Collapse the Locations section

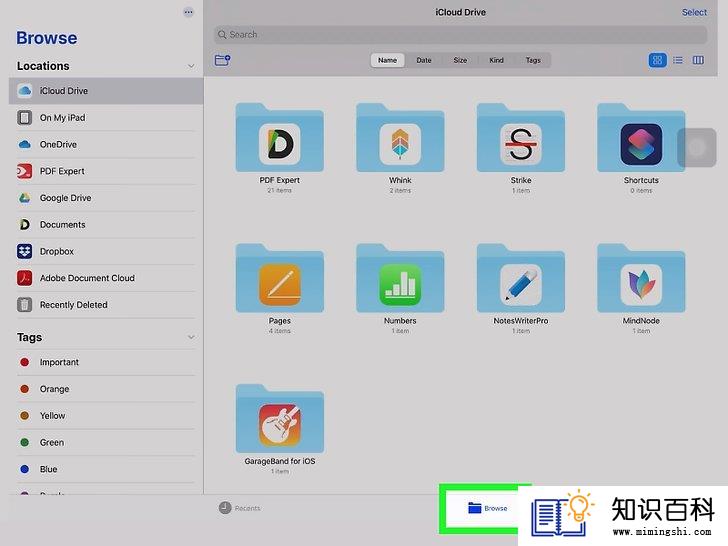[x=191, y=66]
